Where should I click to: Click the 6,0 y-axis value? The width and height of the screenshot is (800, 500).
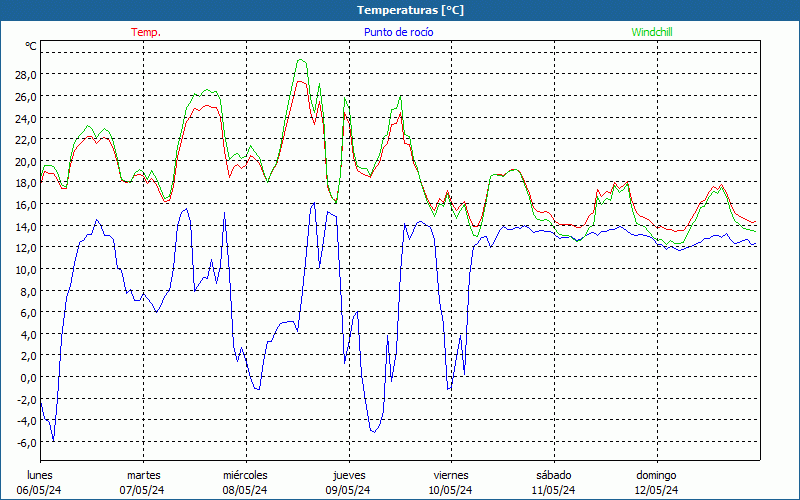click(x=28, y=313)
